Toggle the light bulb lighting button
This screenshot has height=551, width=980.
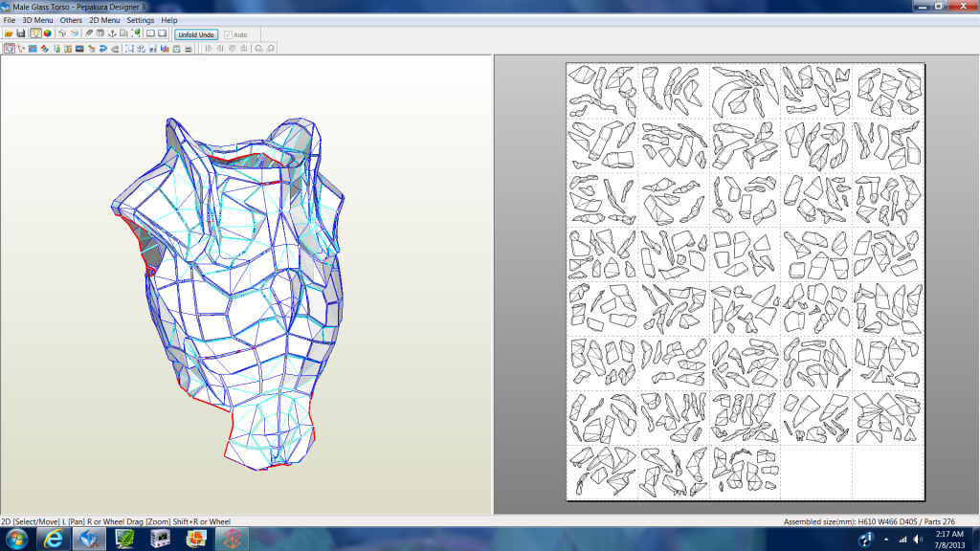35,33
